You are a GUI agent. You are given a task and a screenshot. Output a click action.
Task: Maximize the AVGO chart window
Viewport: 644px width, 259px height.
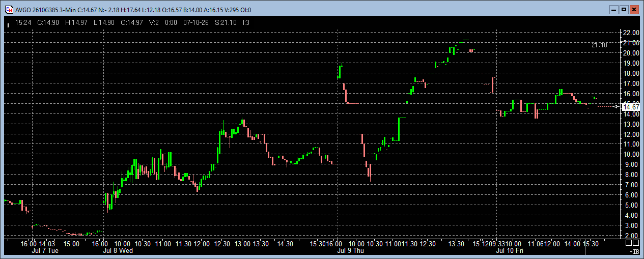coord(624,10)
